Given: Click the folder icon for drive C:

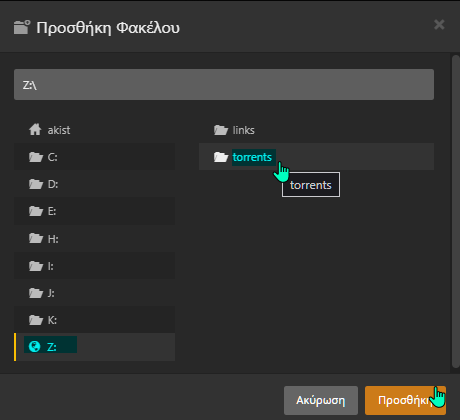Looking at the screenshot, I should 36,157.
